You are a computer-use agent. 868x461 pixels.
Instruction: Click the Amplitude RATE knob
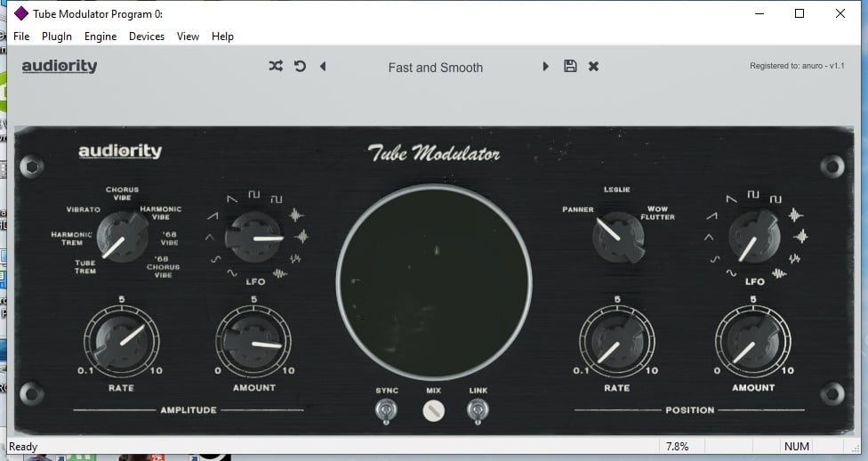(x=121, y=340)
